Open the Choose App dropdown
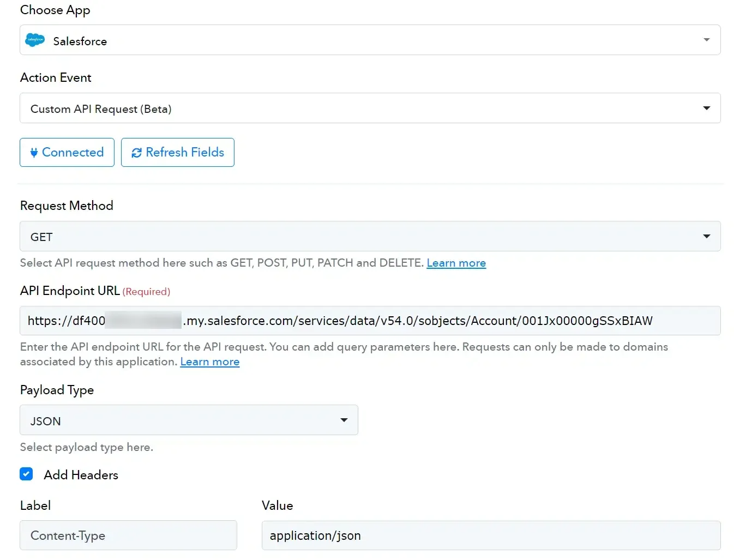 370,40
